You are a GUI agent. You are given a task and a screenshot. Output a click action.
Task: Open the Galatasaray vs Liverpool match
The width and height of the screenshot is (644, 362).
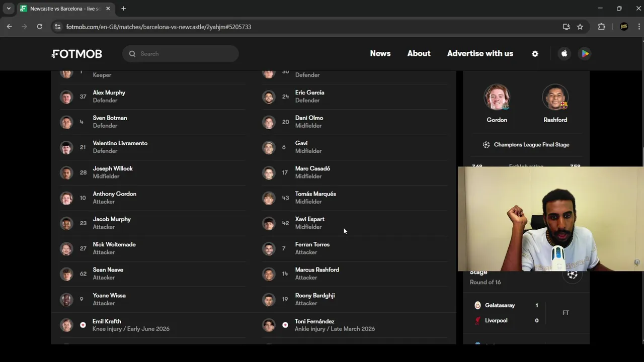[526, 313]
